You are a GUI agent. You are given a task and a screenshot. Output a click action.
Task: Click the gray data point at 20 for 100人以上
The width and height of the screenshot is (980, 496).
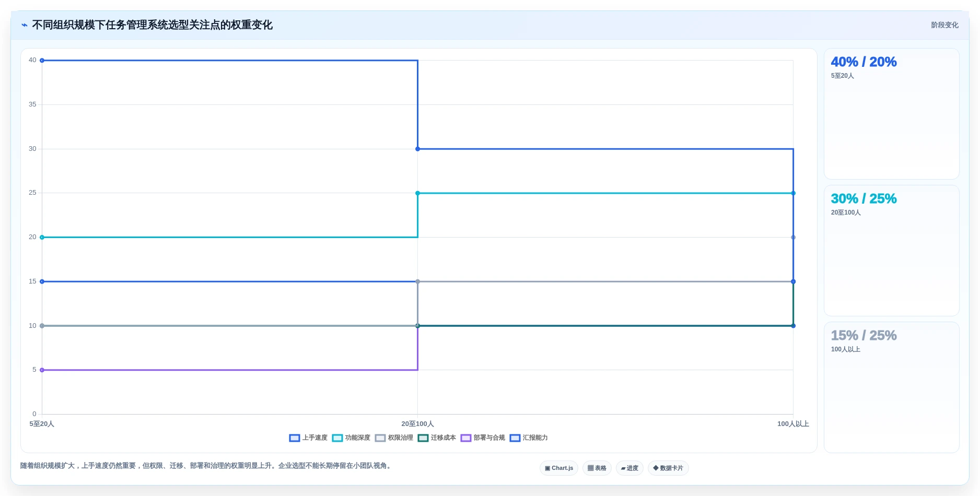[793, 238]
